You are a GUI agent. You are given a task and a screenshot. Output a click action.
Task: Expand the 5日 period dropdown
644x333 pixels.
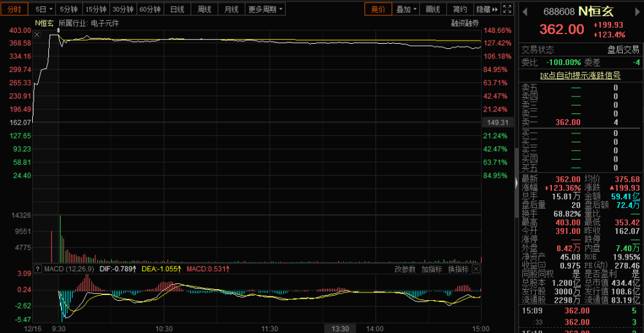pos(44,9)
